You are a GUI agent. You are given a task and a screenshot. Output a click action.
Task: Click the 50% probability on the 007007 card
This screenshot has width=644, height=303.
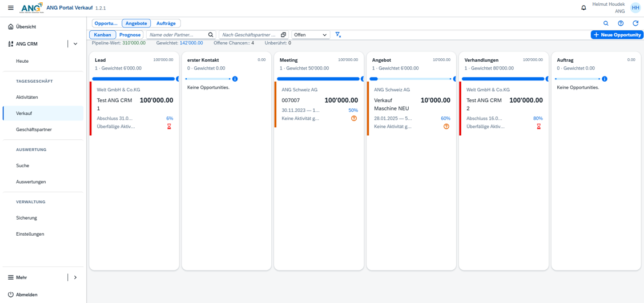(353, 111)
